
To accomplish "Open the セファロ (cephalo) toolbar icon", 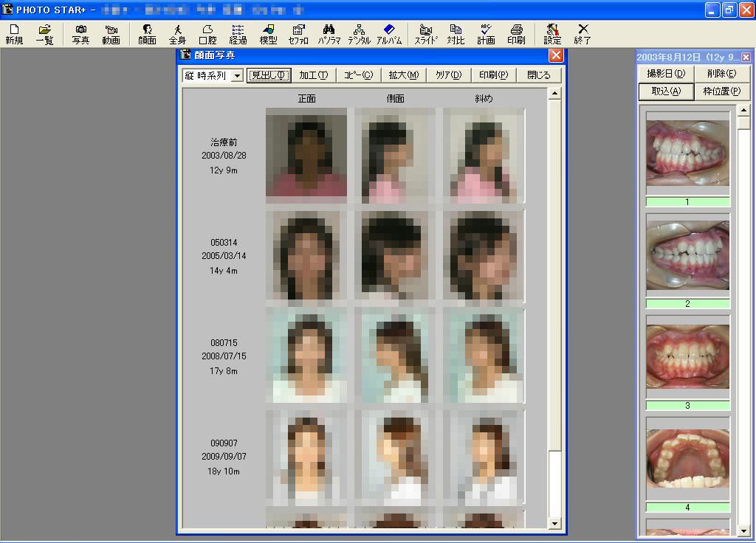I will point(298,35).
